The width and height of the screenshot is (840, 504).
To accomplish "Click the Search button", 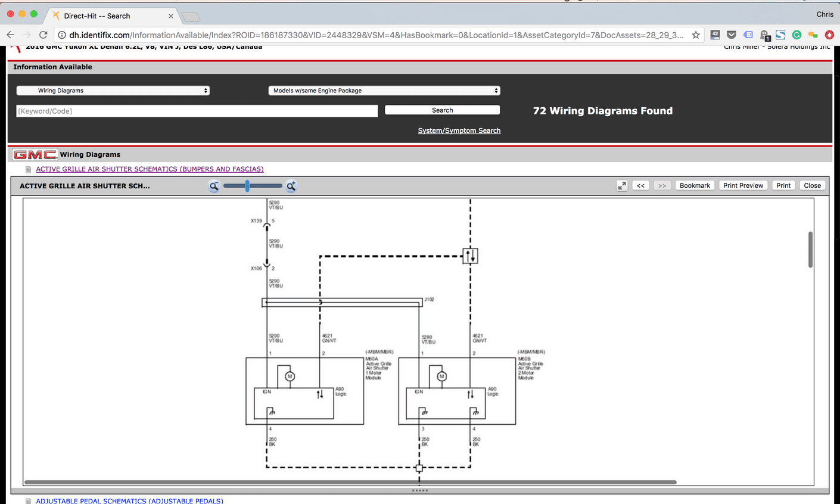I will coord(442,110).
